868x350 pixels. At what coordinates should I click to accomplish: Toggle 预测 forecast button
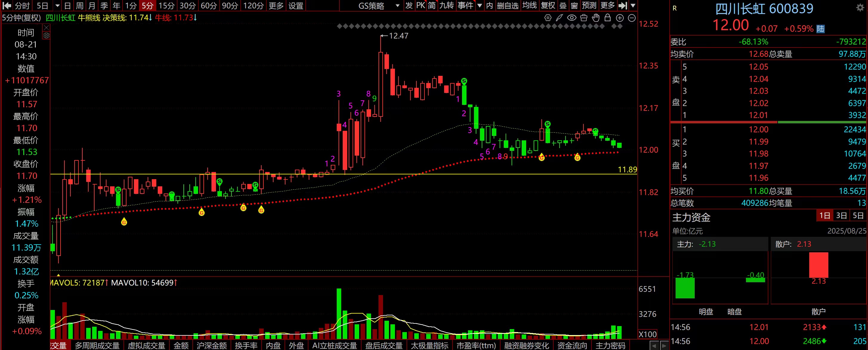point(589,5)
